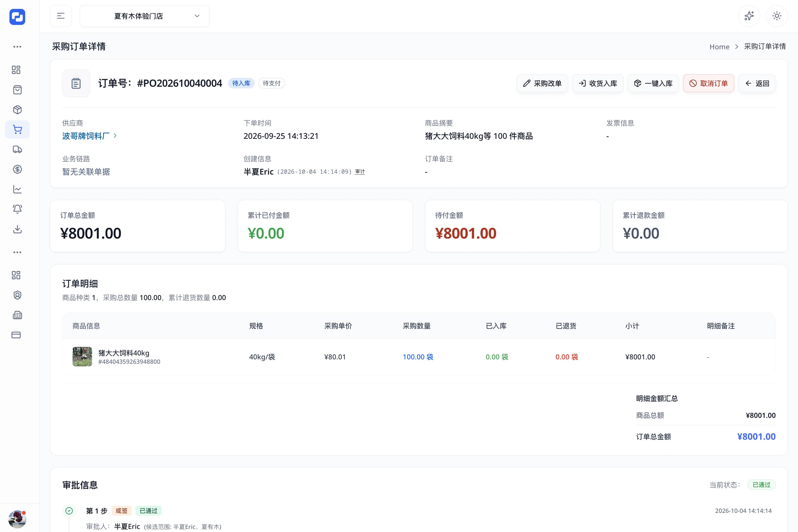Click product code #48404359263948800
This screenshot has width=798, height=532.
pos(129,362)
